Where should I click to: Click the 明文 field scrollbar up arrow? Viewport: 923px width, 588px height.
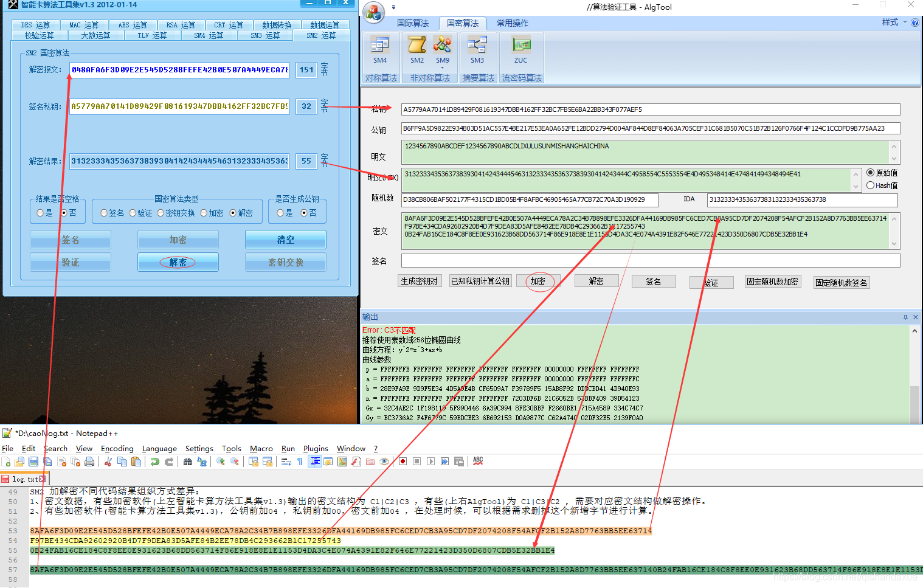pos(894,147)
